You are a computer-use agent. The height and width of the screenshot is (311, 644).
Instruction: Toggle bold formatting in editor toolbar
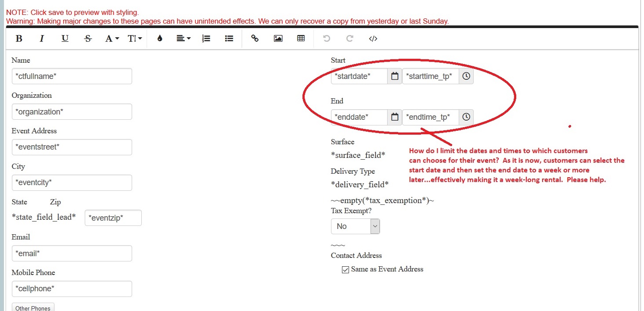19,39
